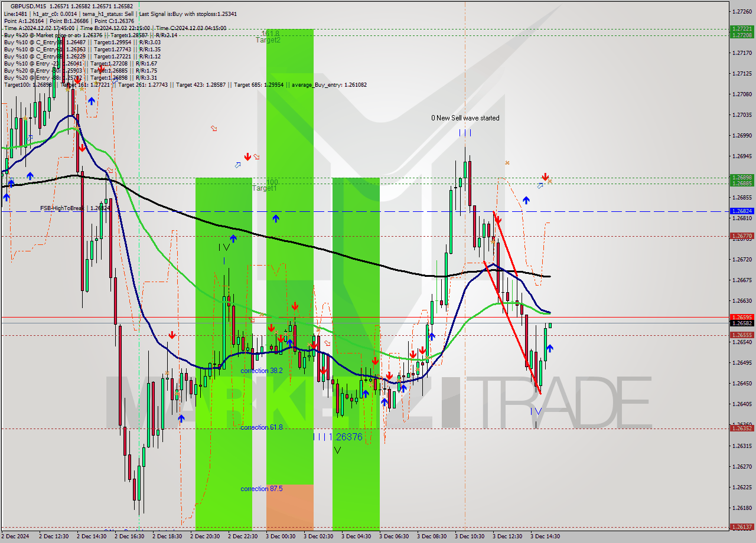Select the '0 New Sell wave started' label

pyautogui.click(x=465, y=118)
